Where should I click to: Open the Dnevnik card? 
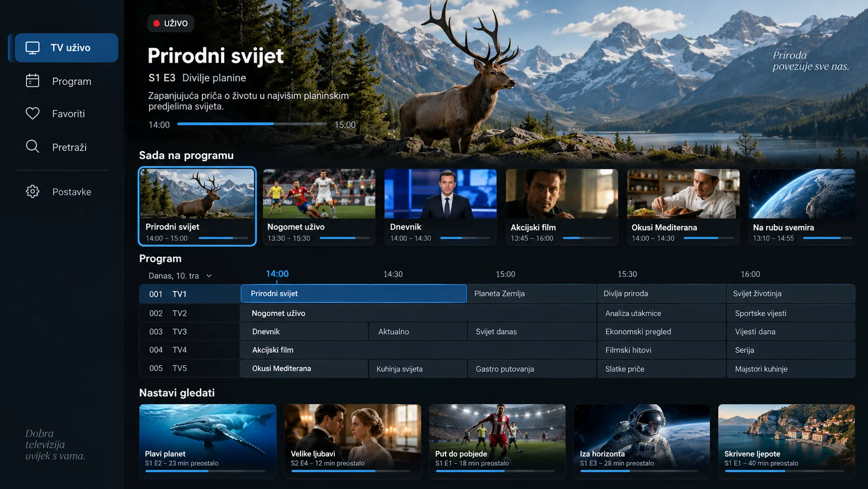(x=440, y=206)
